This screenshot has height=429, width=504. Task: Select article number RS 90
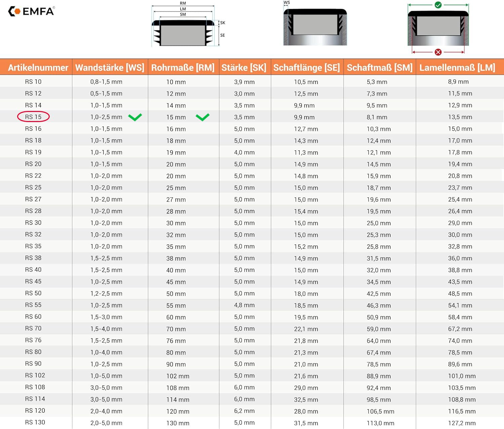33,364
